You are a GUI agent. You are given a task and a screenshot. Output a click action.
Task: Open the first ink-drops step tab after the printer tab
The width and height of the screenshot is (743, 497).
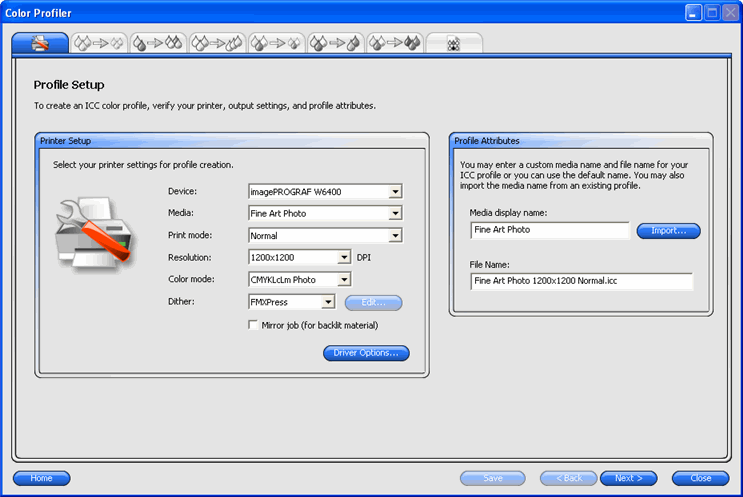click(99, 43)
